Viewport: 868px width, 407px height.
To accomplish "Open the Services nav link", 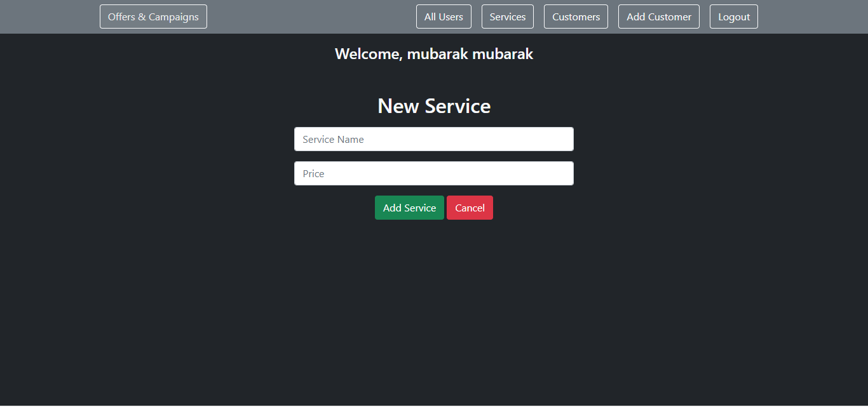I will (508, 17).
